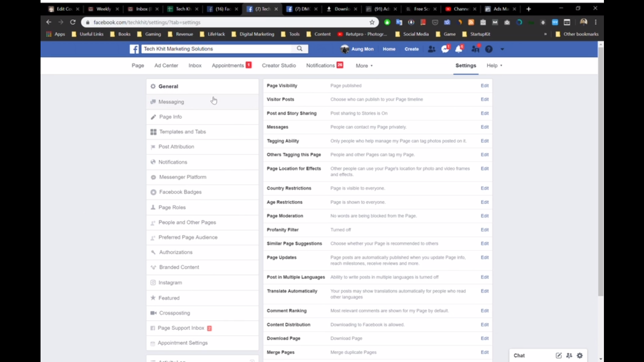
Task: Click the Featured star icon
Action: pyautogui.click(x=153, y=298)
